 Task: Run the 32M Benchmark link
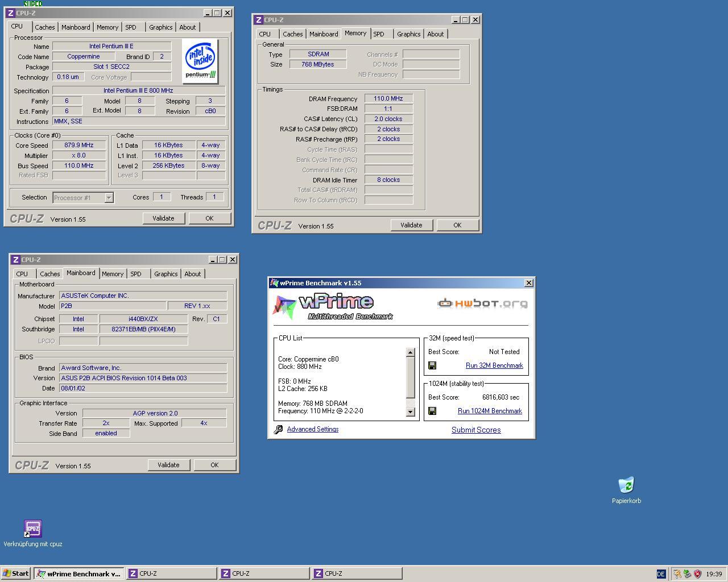(x=494, y=365)
